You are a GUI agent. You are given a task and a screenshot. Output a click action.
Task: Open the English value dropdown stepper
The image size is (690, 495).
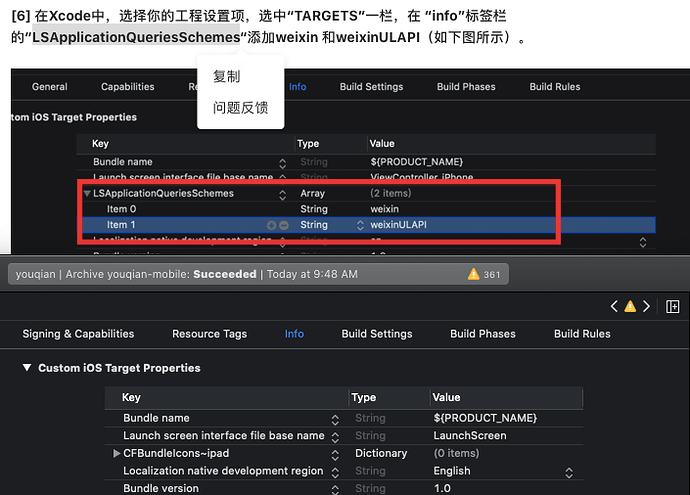(569, 473)
